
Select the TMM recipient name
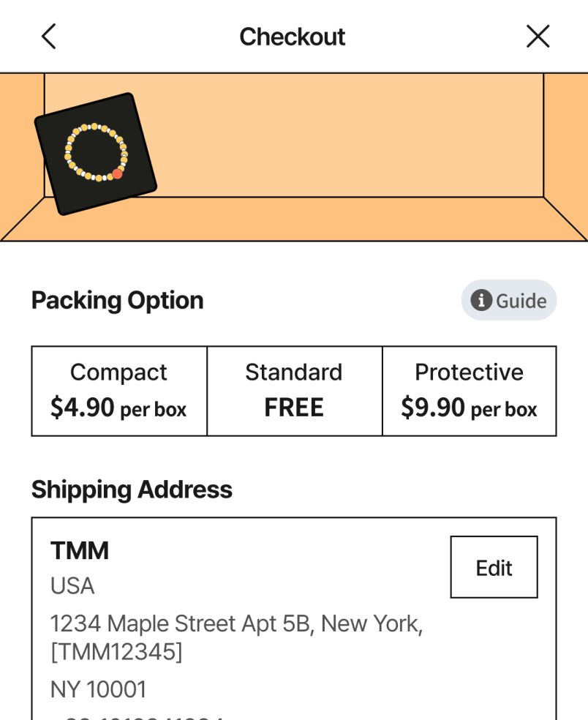coord(80,550)
